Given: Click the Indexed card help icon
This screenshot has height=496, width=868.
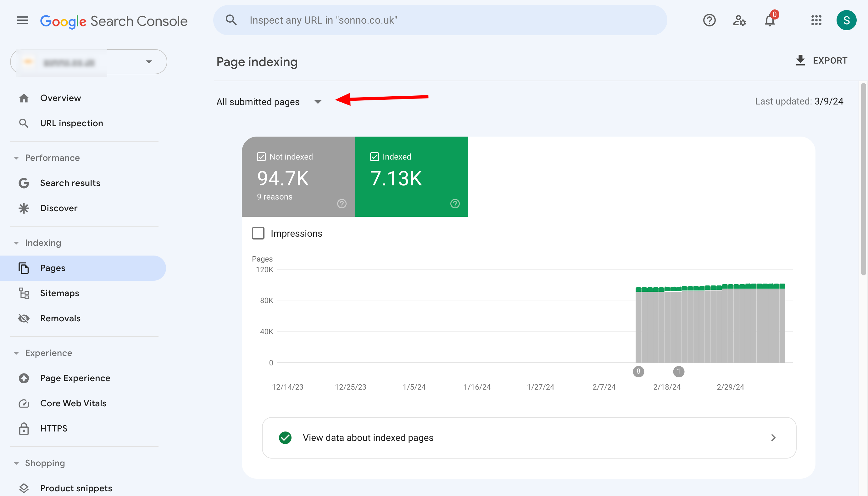Looking at the screenshot, I should click(x=455, y=204).
